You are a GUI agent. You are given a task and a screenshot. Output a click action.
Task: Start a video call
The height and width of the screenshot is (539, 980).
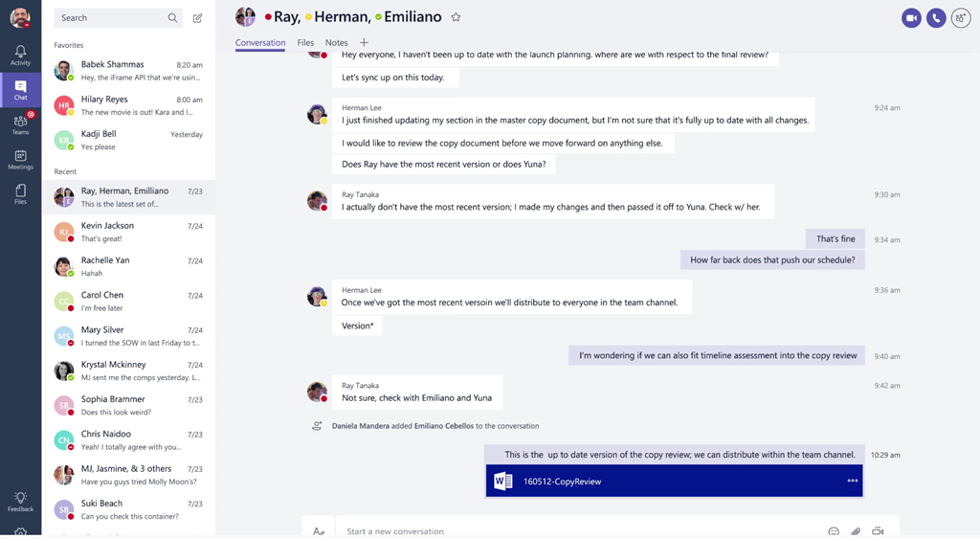(x=911, y=18)
